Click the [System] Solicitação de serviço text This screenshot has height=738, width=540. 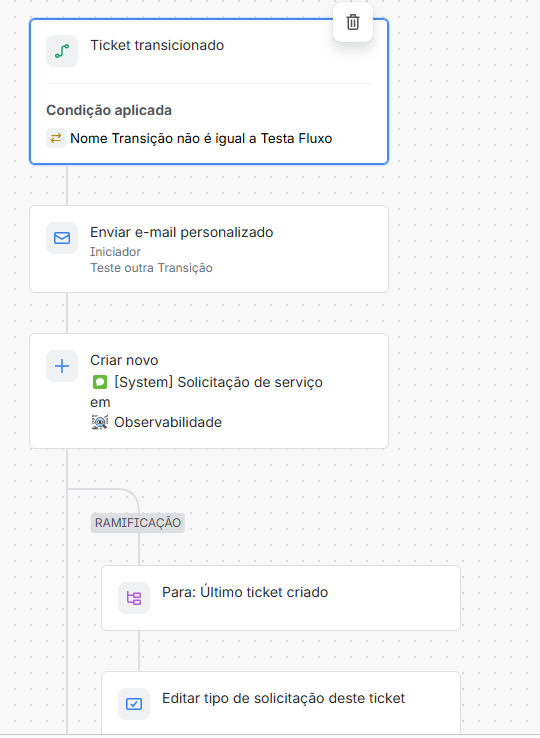point(218,382)
